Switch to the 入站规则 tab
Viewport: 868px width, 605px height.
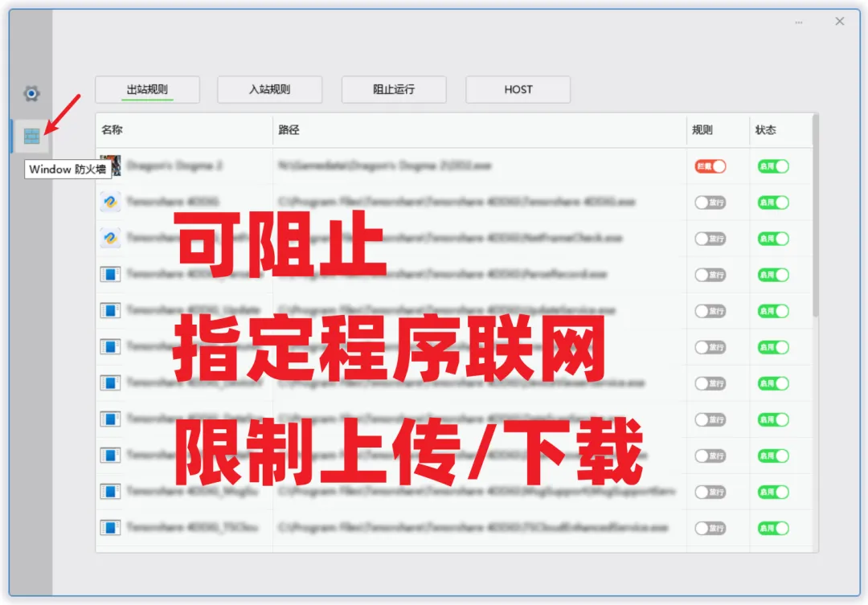(269, 90)
